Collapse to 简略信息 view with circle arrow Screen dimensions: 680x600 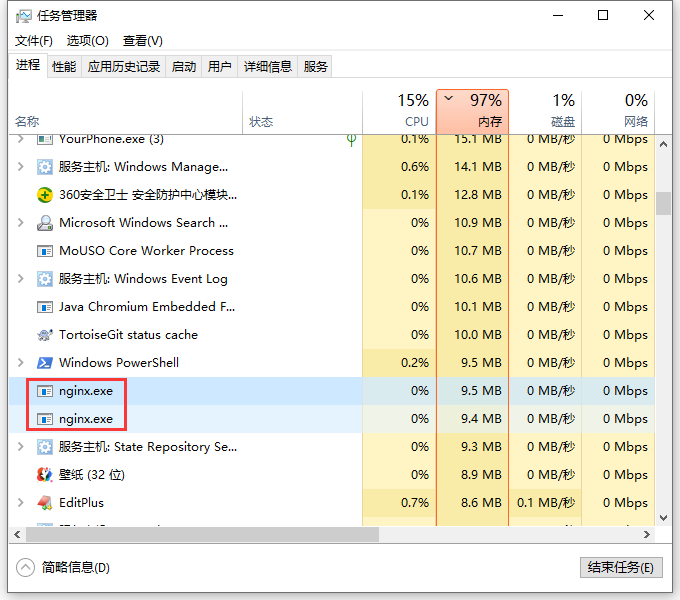pyautogui.click(x=25, y=567)
